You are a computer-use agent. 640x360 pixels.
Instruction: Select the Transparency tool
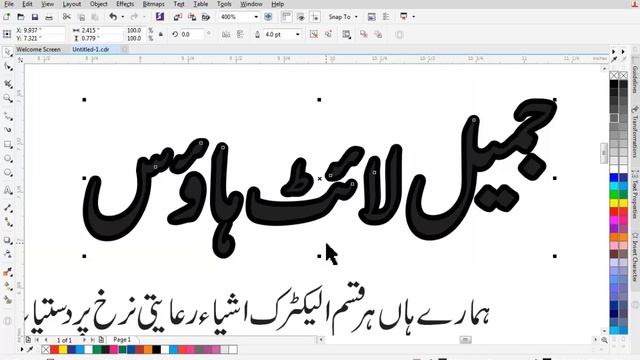[7, 254]
